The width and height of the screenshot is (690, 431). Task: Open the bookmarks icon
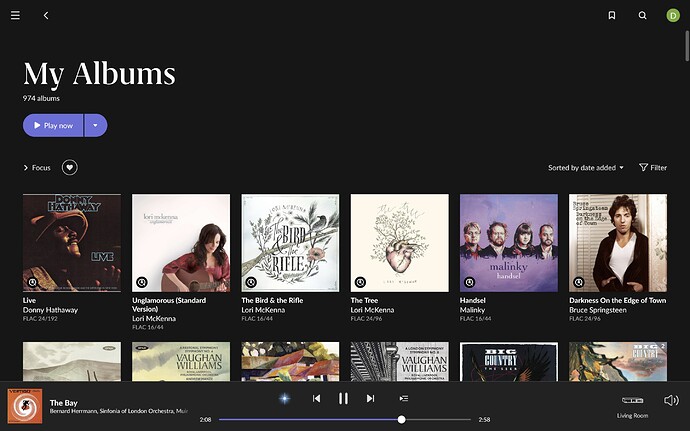tap(612, 15)
